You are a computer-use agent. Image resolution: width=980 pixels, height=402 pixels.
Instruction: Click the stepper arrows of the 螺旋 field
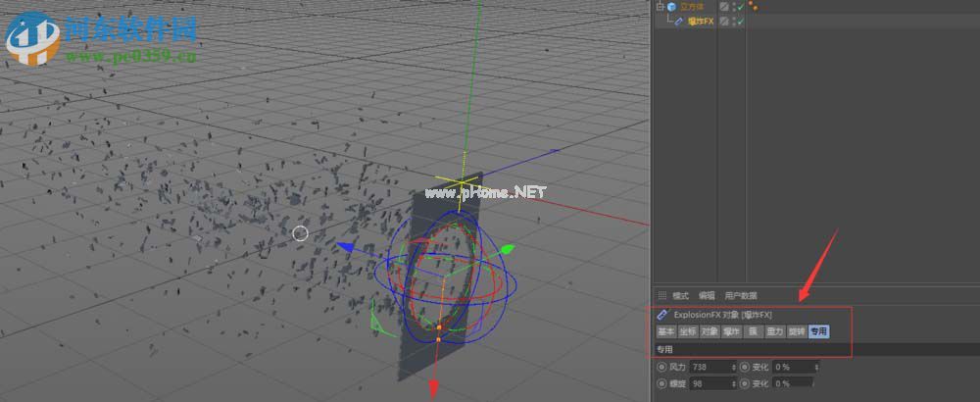734,383
